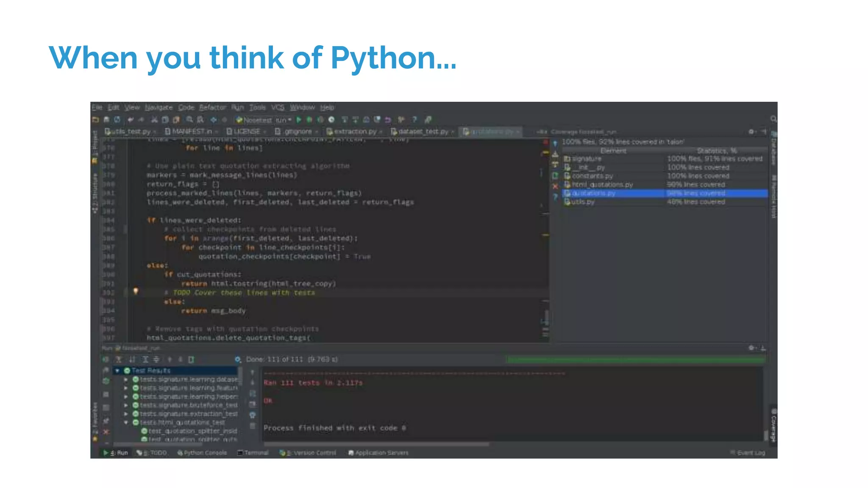Screen dimensions: 868x488
Task: Click the intention lightbulb in editor gutter
Action: [136, 291]
